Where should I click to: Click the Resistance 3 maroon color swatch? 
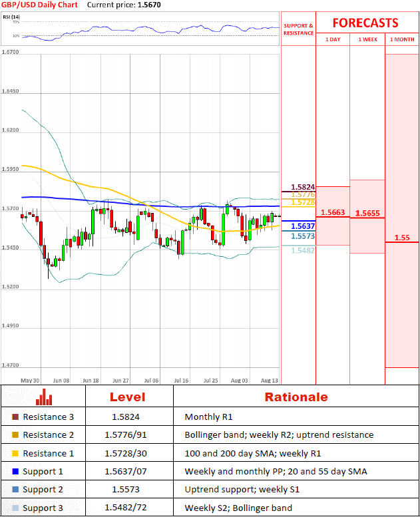tap(15, 417)
